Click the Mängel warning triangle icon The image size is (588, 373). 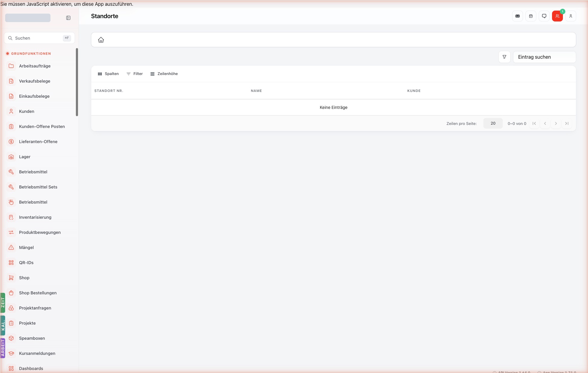(x=11, y=247)
